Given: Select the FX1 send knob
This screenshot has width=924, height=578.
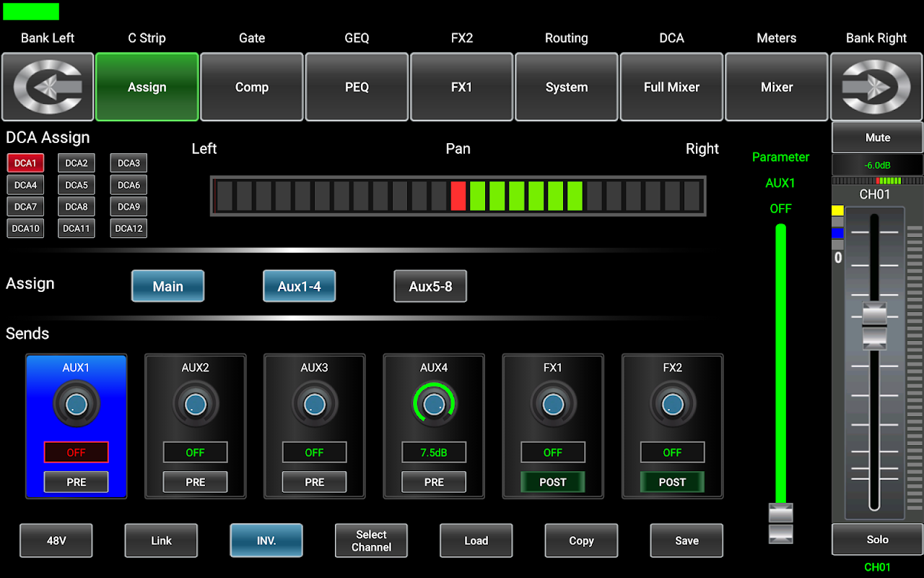Looking at the screenshot, I should [x=553, y=405].
